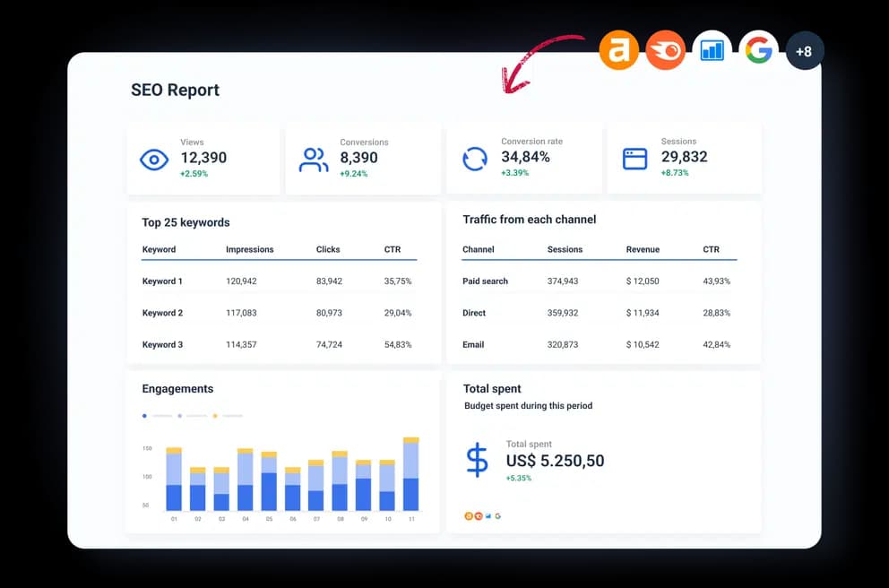Click the eye icon on the Views card
The width and height of the screenshot is (889, 588).
click(153, 160)
